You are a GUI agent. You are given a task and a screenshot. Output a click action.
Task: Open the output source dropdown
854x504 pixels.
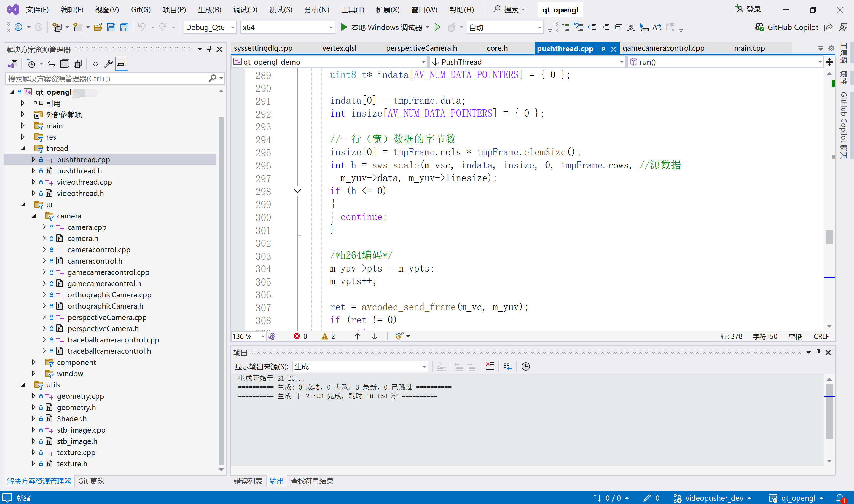[360, 366]
